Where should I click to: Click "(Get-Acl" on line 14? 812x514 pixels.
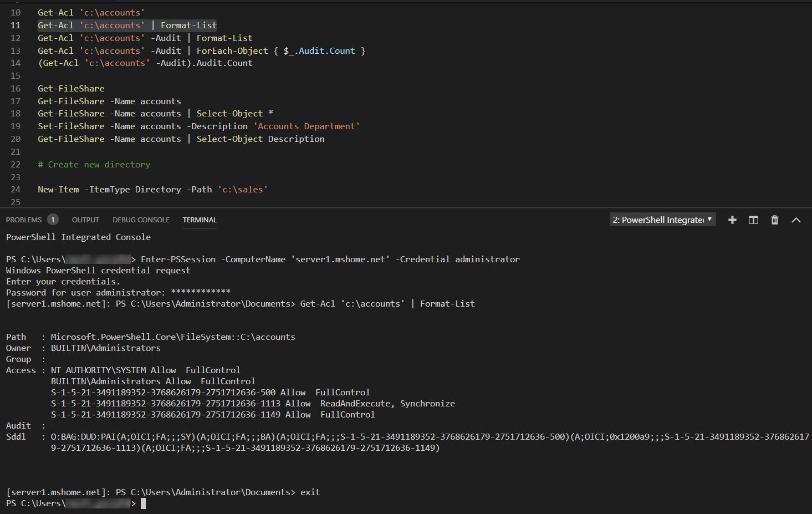point(58,63)
